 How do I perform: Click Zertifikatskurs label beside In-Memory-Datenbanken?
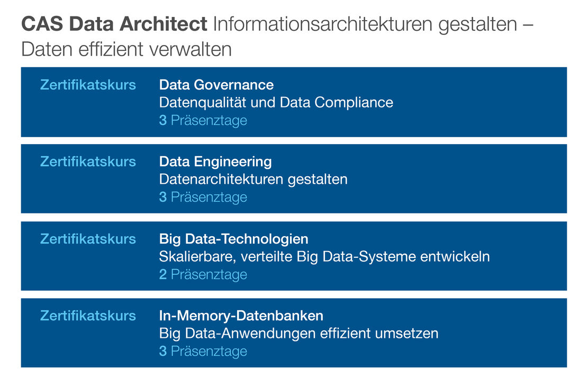tap(88, 316)
